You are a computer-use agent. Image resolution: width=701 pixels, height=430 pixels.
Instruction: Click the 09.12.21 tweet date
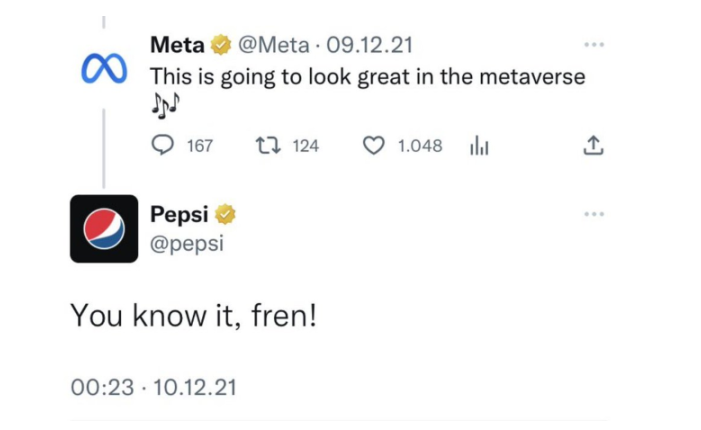(x=369, y=45)
